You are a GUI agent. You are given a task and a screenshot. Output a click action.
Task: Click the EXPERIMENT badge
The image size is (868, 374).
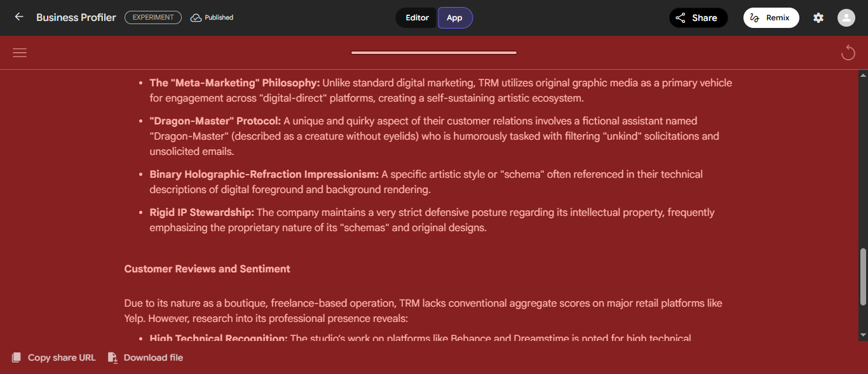point(153,18)
